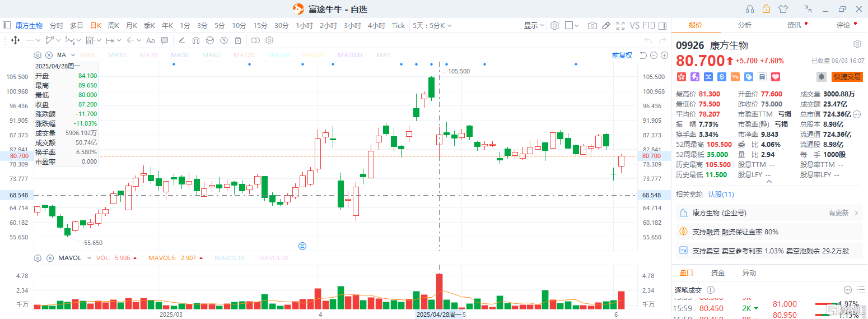Select the 15分 timeframe
Screen dimensions: 868x319
click(260, 25)
